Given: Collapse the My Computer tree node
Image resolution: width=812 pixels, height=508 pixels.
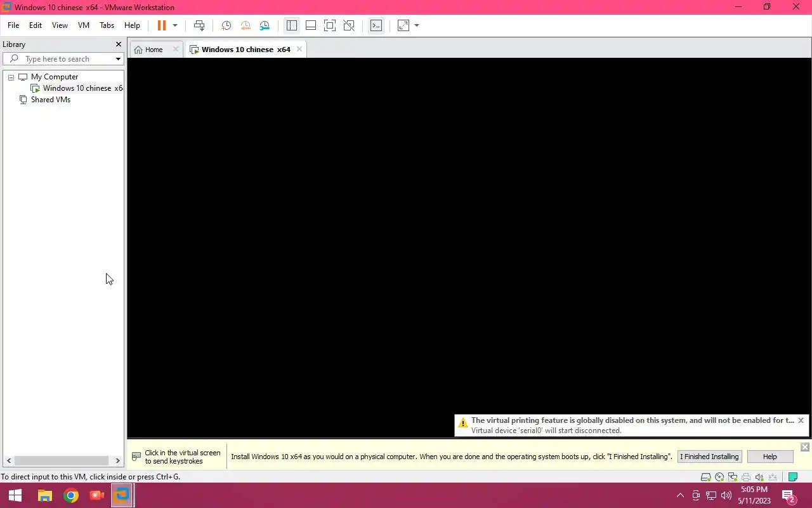Looking at the screenshot, I should [11, 77].
